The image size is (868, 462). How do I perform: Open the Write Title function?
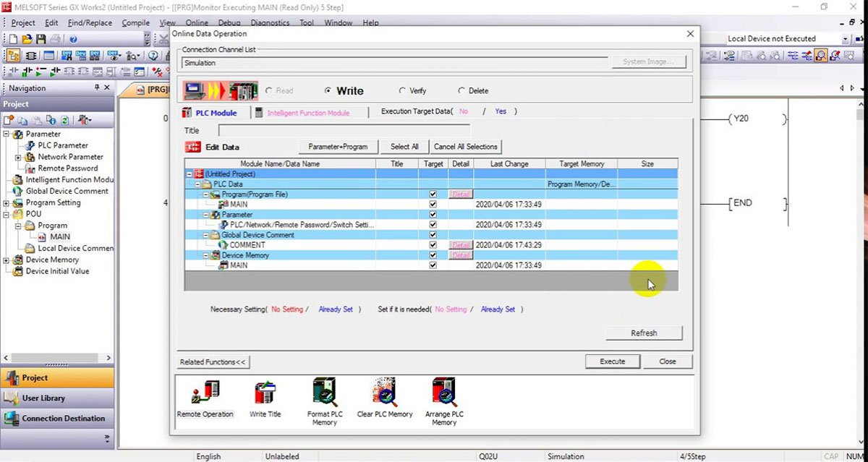pyautogui.click(x=265, y=399)
